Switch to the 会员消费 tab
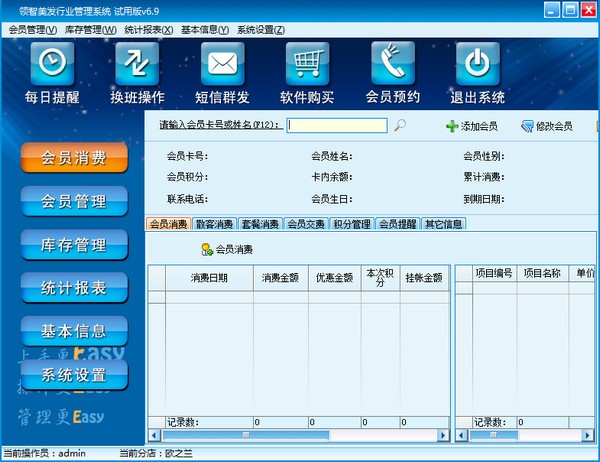The height and width of the screenshot is (462, 600). click(x=168, y=224)
